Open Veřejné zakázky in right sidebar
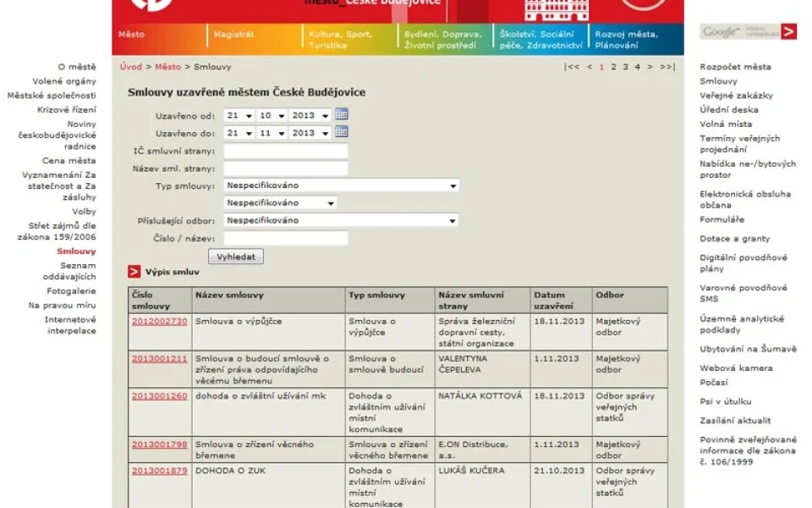The image size is (812, 508). click(736, 96)
